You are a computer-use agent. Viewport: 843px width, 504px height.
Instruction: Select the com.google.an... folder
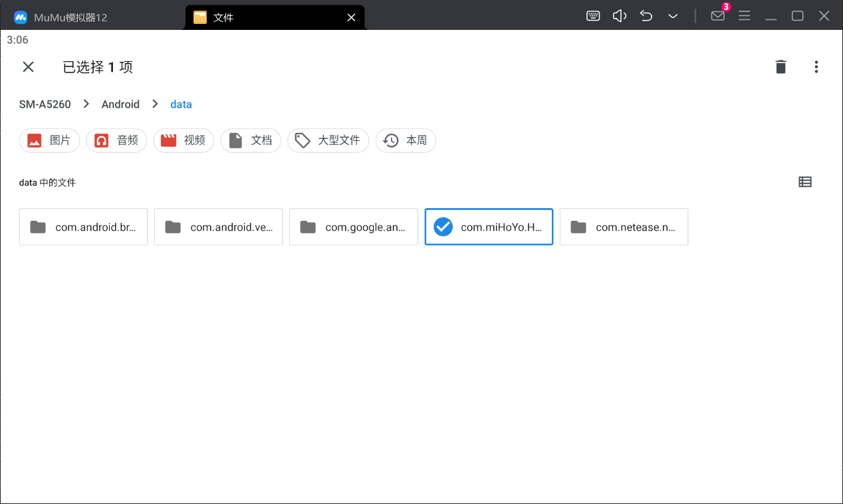pyautogui.click(x=354, y=227)
